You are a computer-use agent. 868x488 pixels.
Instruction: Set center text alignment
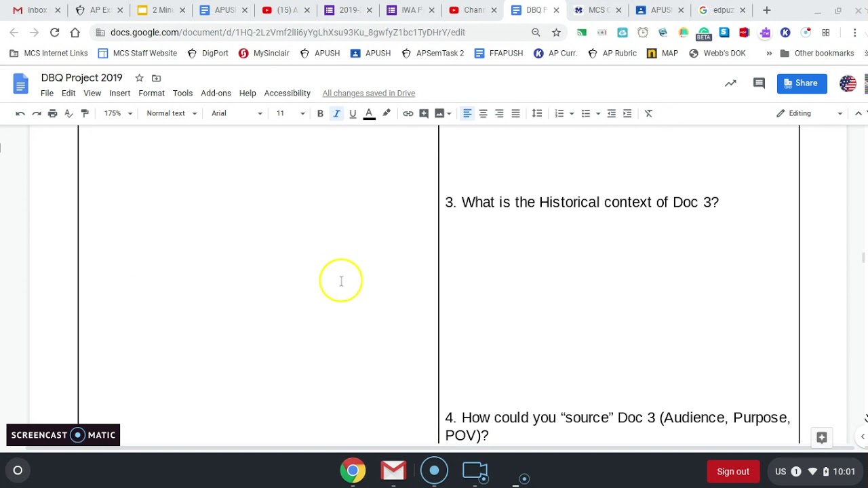coord(484,113)
